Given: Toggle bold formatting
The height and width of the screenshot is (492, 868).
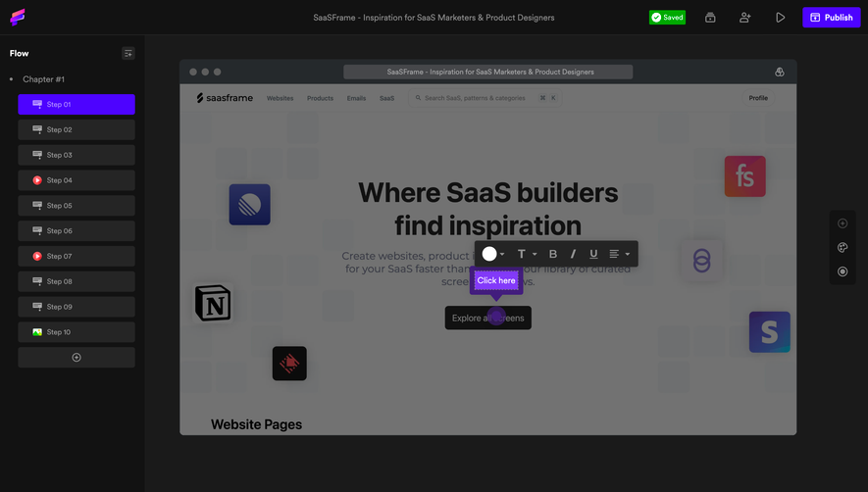Looking at the screenshot, I should [x=552, y=254].
